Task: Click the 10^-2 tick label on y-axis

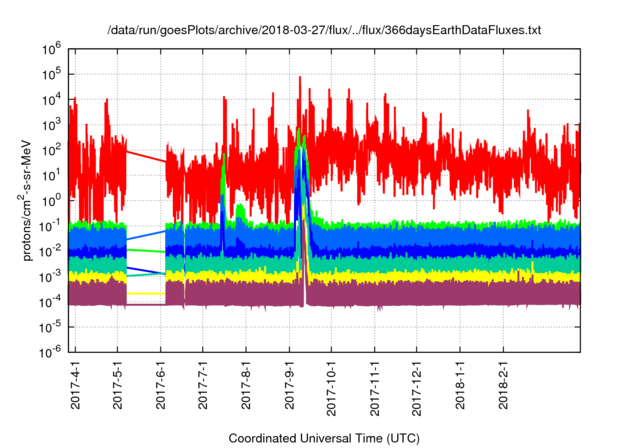Action: point(50,252)
